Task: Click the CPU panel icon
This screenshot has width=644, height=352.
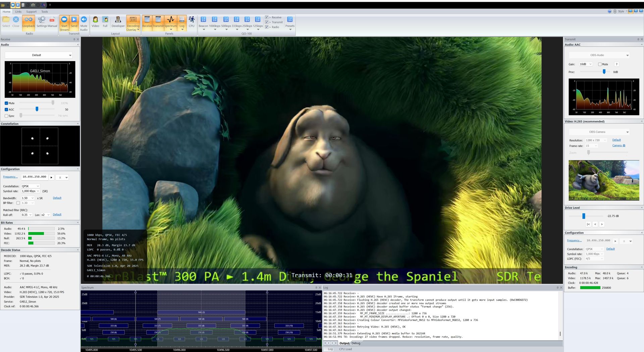Action: 192,22
